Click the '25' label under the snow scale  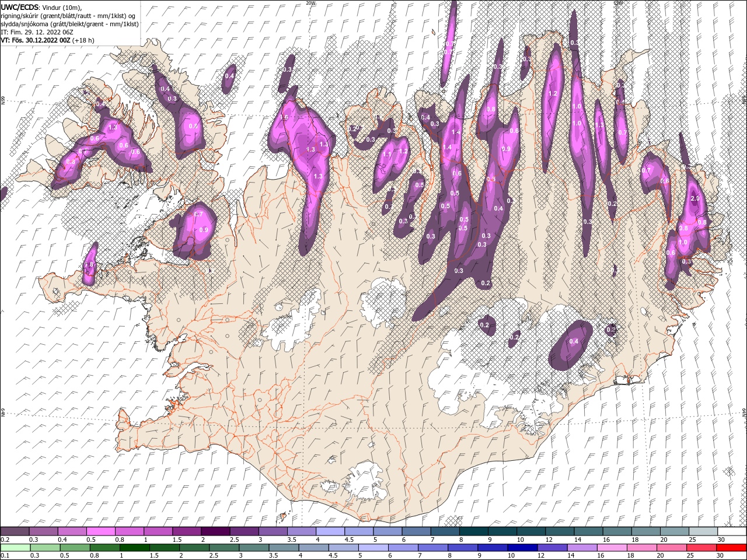[693, 540]
